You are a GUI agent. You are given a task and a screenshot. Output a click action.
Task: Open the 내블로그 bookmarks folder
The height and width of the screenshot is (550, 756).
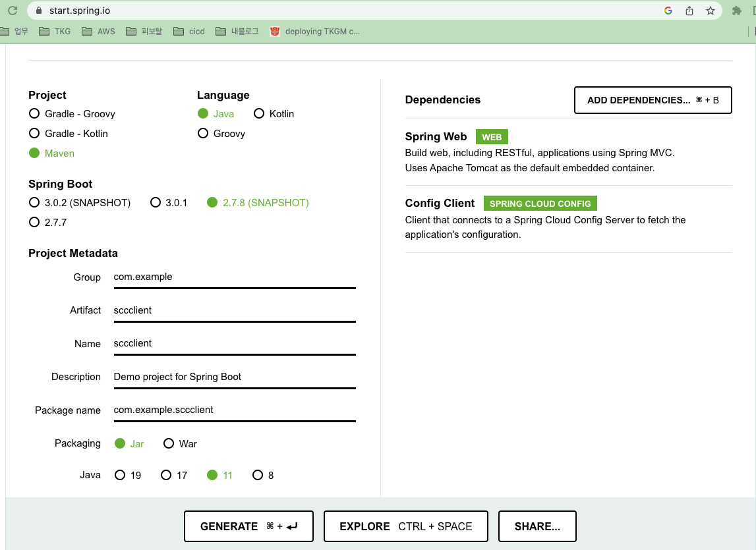(237, 32)
